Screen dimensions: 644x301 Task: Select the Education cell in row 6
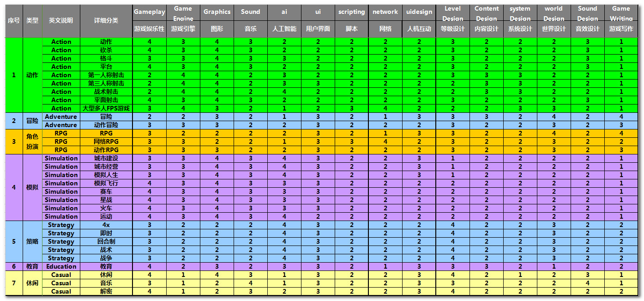61,266
